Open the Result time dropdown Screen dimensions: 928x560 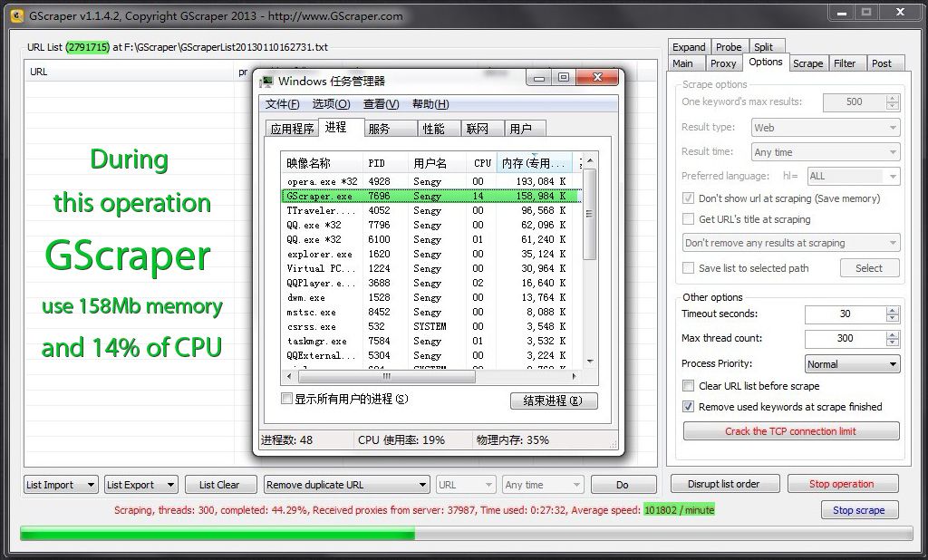pyautogui.click(x=826, y=152)
